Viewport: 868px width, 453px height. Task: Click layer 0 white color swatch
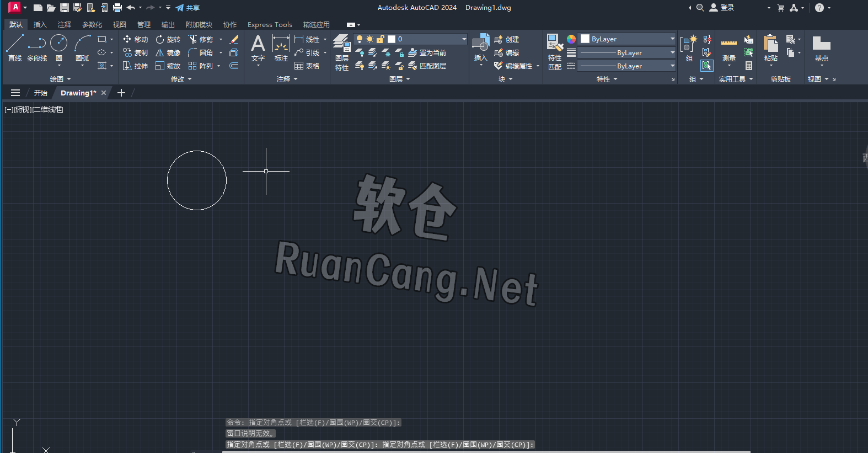tap(392, 39)
